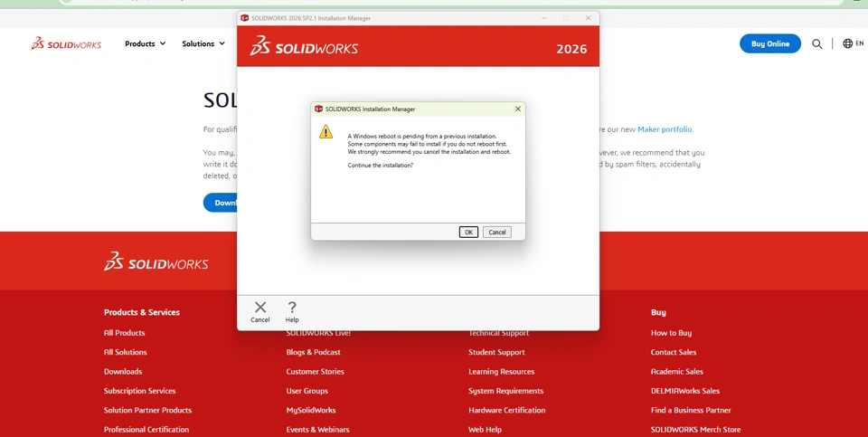The image size is (868, 437).
Task: Close the SOLIDWORKS 2026 Installation Manager window
Action: click(x=588, y=18)
